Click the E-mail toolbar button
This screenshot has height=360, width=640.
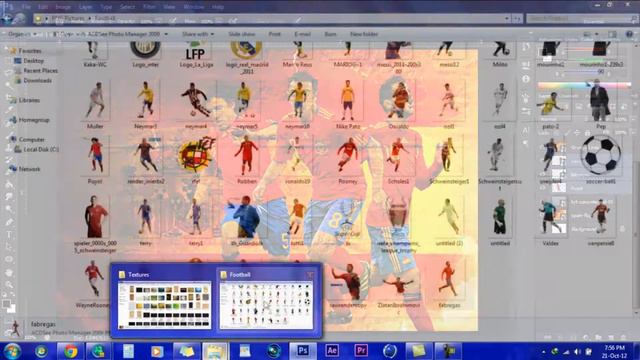click(x=302, y=34)
